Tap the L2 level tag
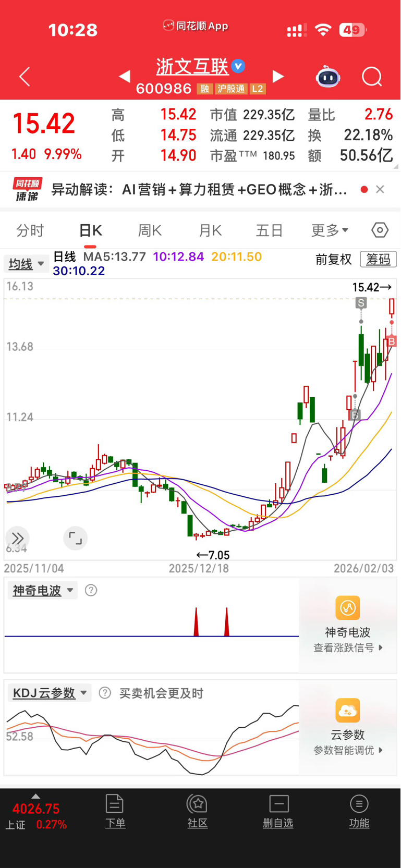 coord(258,89)
